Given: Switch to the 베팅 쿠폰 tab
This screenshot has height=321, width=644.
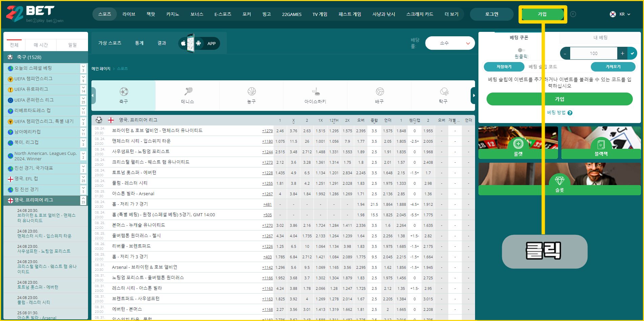Looking at the screenshot, I should (519, 38).
